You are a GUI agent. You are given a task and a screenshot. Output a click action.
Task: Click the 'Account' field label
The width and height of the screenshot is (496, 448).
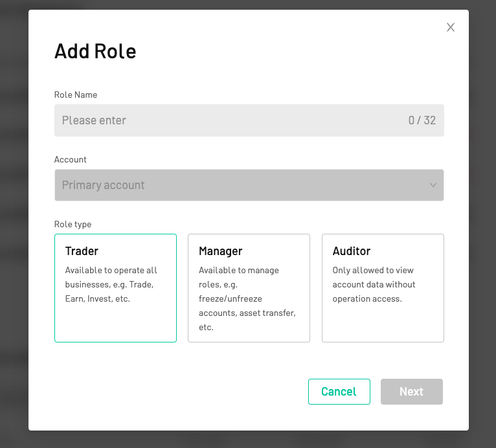pyautogui.click(x=70, y=159)
